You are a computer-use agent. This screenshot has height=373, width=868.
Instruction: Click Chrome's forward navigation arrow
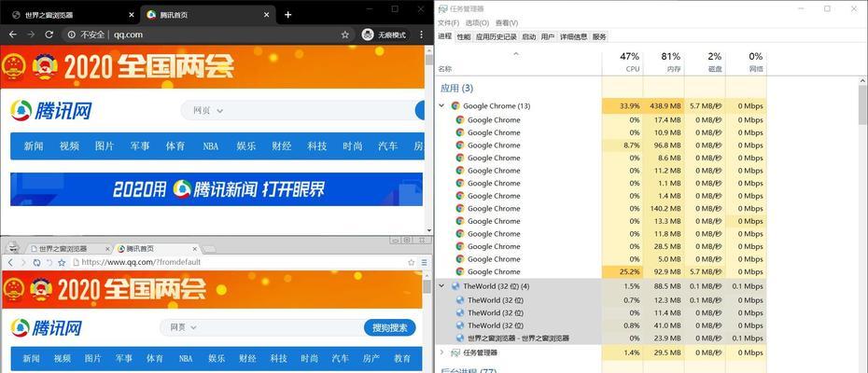[x=31, y=35]
